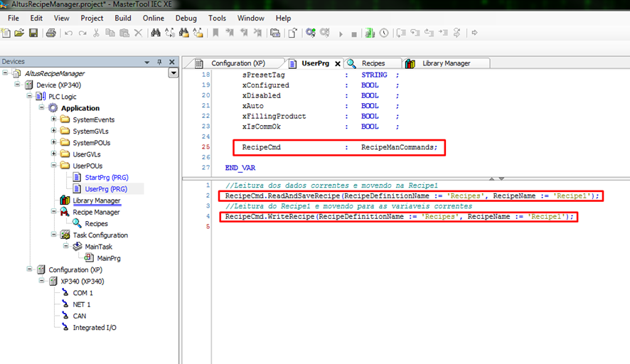630x364 pixels.
Task: Collapse the UserPOUs folder
Action: click(53, 166)
